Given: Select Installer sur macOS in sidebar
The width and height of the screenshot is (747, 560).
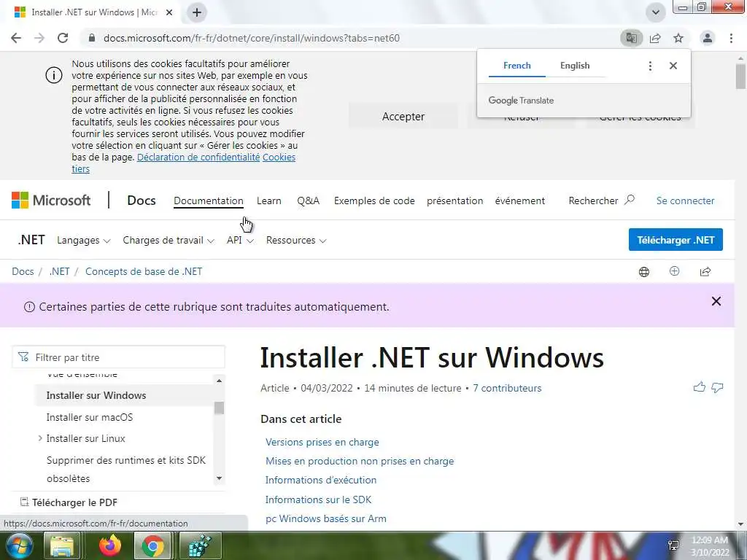Looking at the screenshot, I should point(90,417).
